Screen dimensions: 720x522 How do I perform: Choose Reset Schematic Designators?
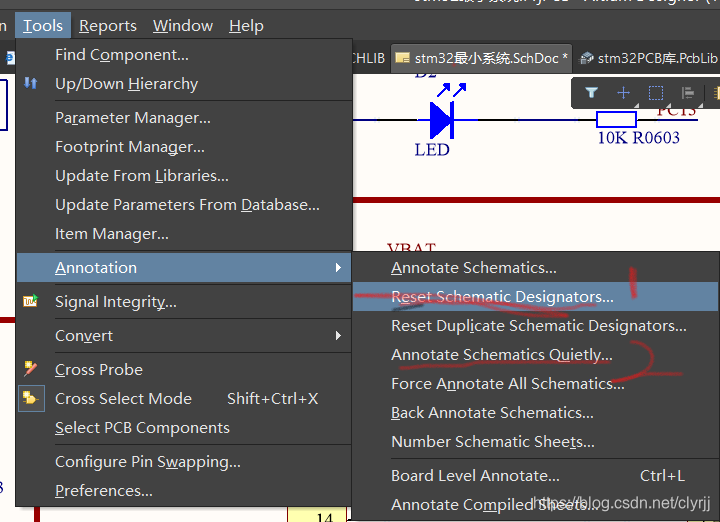pyautogui.click(x=502, y=297)
